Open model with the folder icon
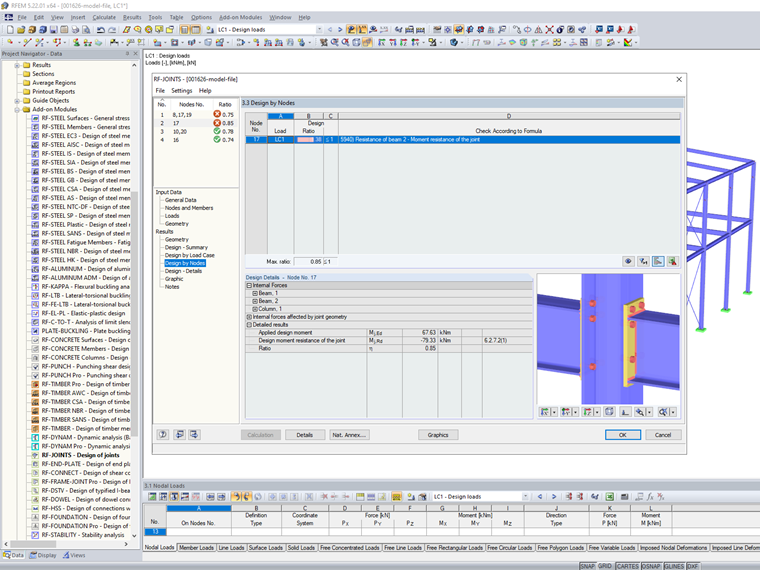Viewport: 760px width, 570px height. tap(21, 30)
